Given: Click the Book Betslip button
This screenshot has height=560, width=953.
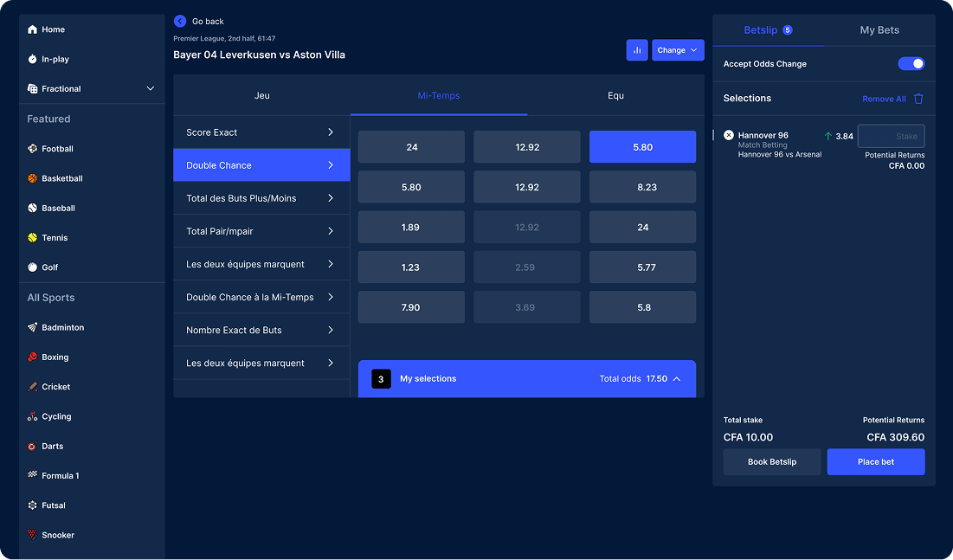Looking at the screenshot, I should [771, 462].
